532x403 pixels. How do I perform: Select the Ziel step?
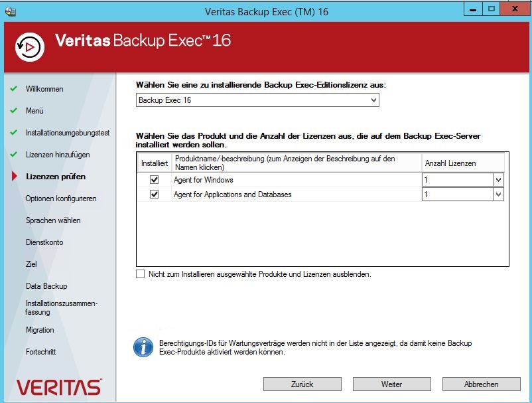31,264
